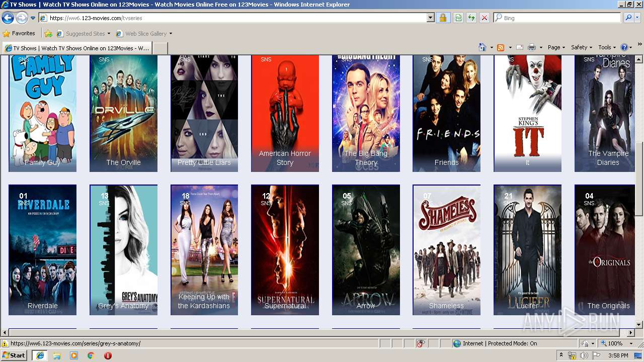Open Google Chrome taskbar icon
This screenshot has height=362, width=644.
coord(91,355)
